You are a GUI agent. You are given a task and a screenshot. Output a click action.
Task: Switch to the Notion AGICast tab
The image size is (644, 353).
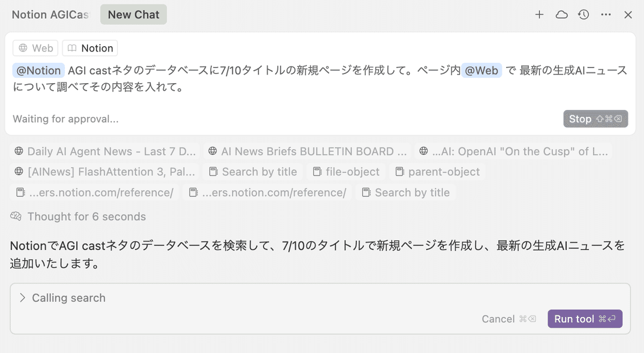(x=51, y=14)
